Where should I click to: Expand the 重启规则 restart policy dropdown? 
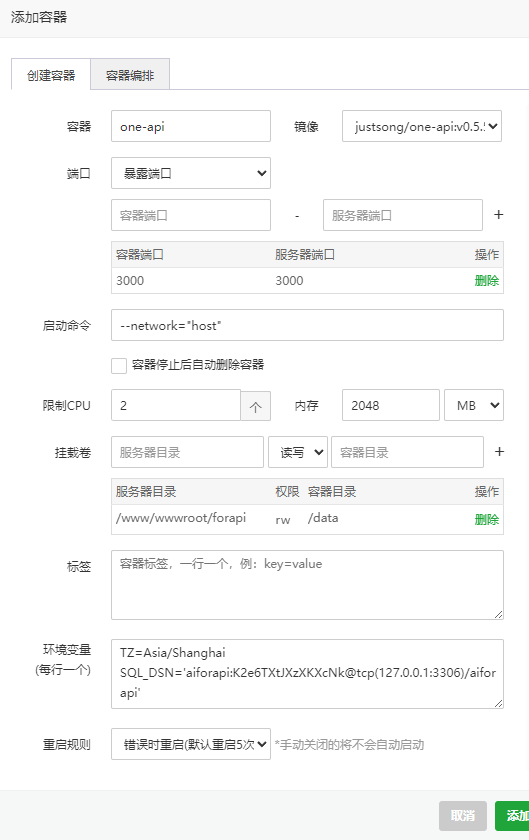coord(191,744)
